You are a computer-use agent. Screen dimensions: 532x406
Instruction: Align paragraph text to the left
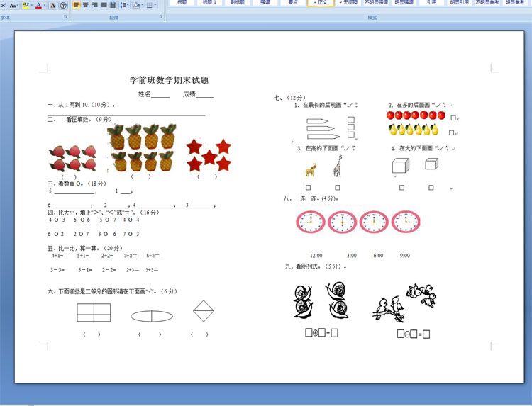pos(77,5)
